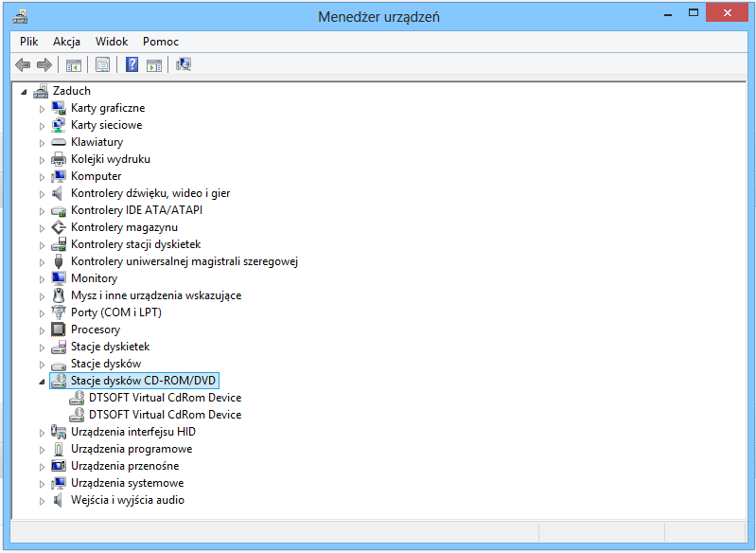Viewport: 756px width, 553px height.
Task: Expand Karty sieciowe category
Action: pyautogui.click(x=42, y=126)
